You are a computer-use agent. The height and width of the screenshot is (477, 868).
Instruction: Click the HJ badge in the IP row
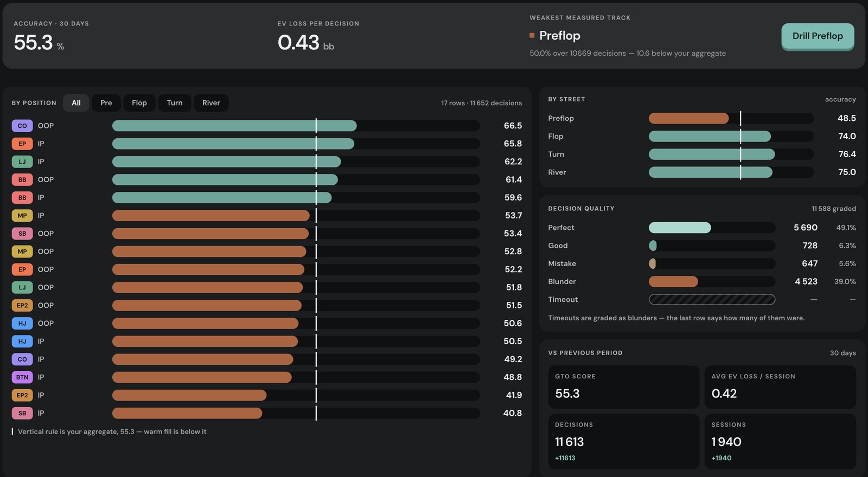[x=22, y=341]
